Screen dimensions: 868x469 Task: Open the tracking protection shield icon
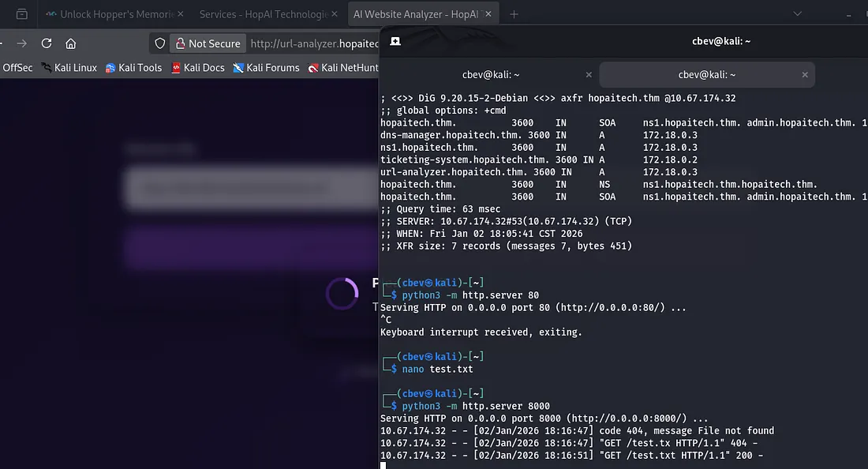pos(160,43)
